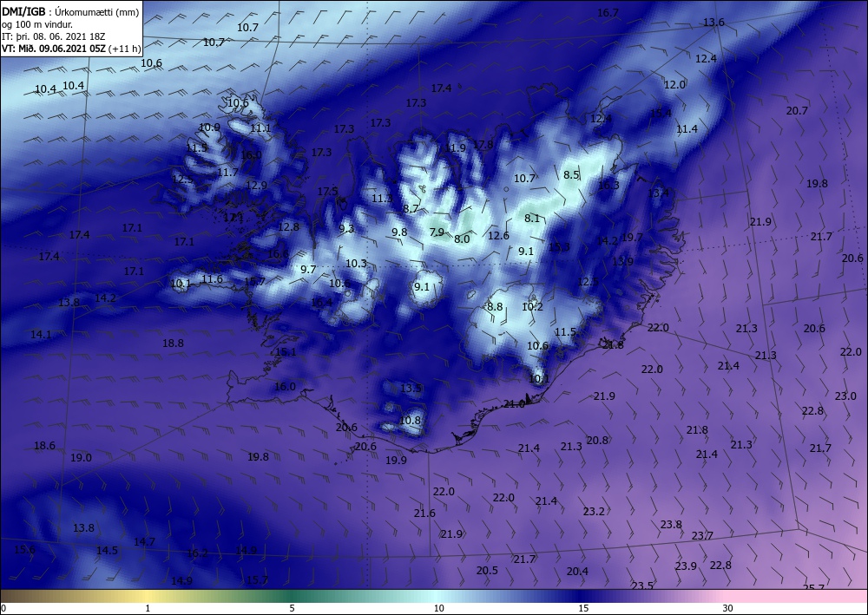Click the 14.5 value label

[x=107, y=550]
